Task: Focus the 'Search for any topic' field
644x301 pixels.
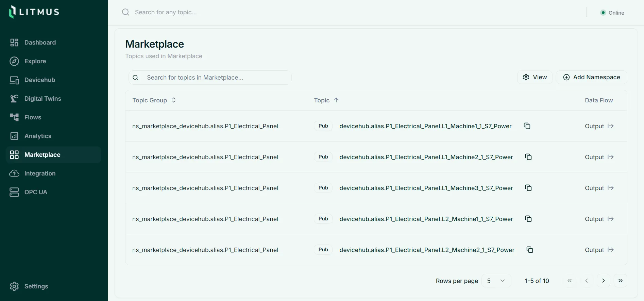Action: point(166,12)
